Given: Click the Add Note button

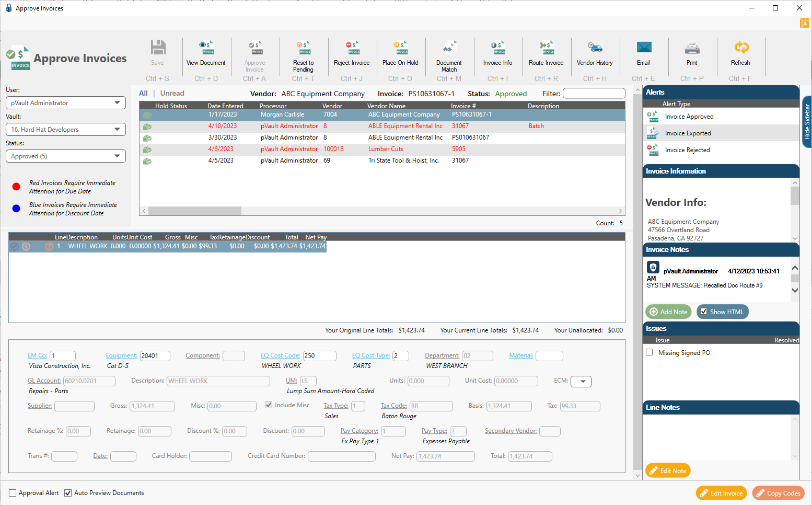Looking at the screenshot, I should click(668, 312).
